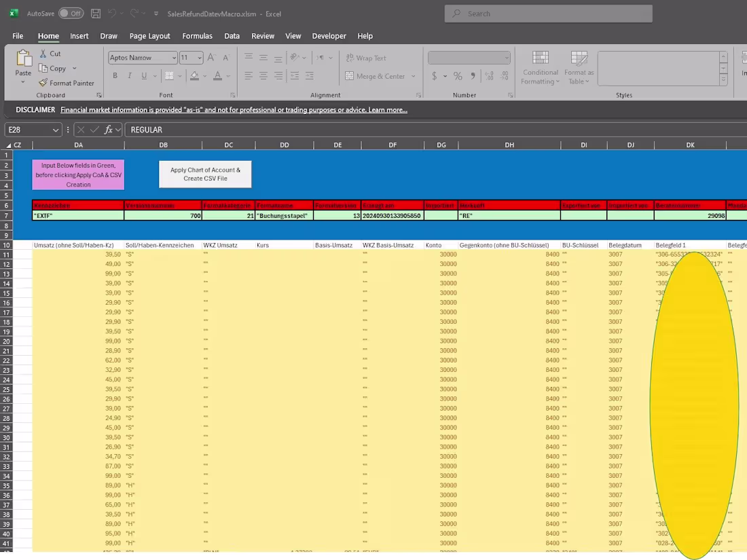This screenshot has height=560, width=747.
Task: Click Percent Style icon
Action: coord(458,76)
